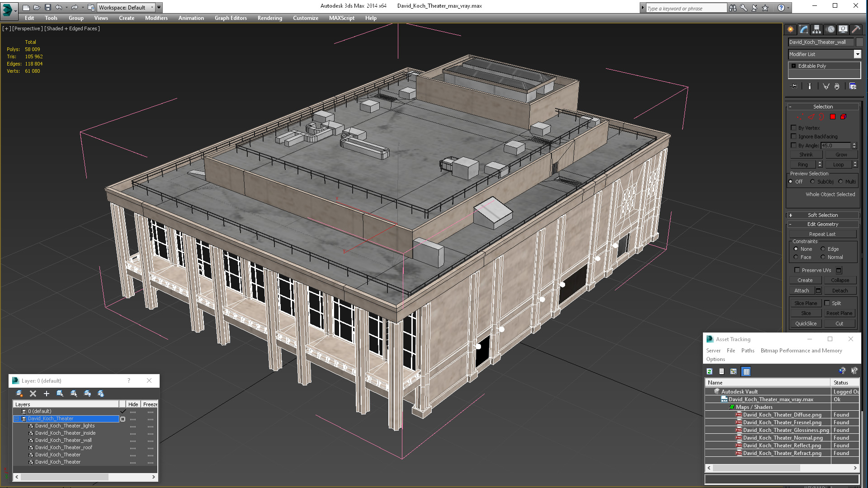Click the Collapse button

[x=840, y=280]
